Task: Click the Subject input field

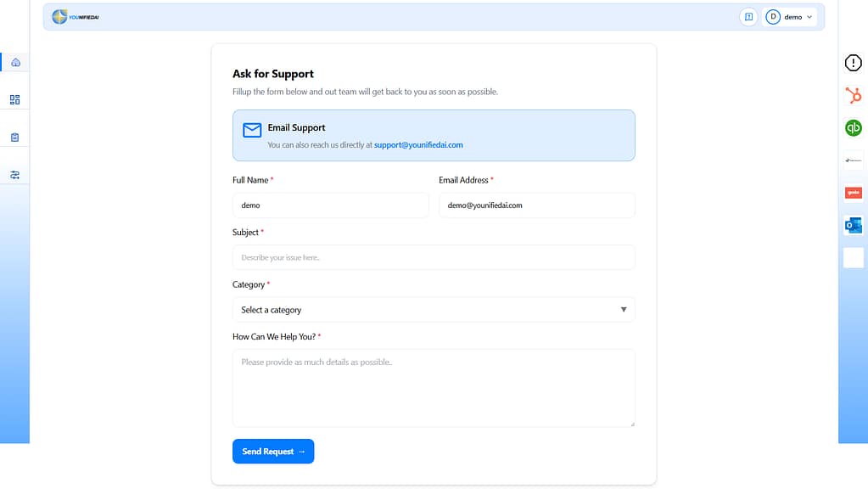Action: click(434, 257)
